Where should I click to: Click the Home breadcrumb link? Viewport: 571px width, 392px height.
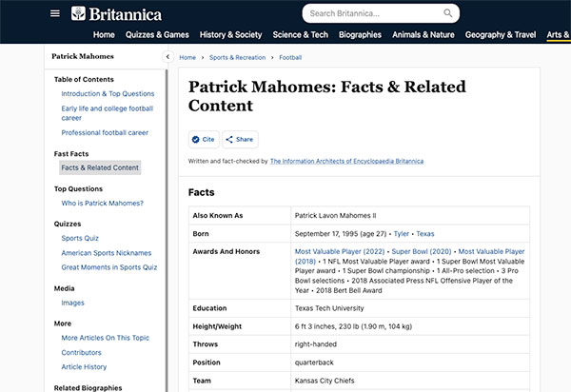(x=187, y=57)
